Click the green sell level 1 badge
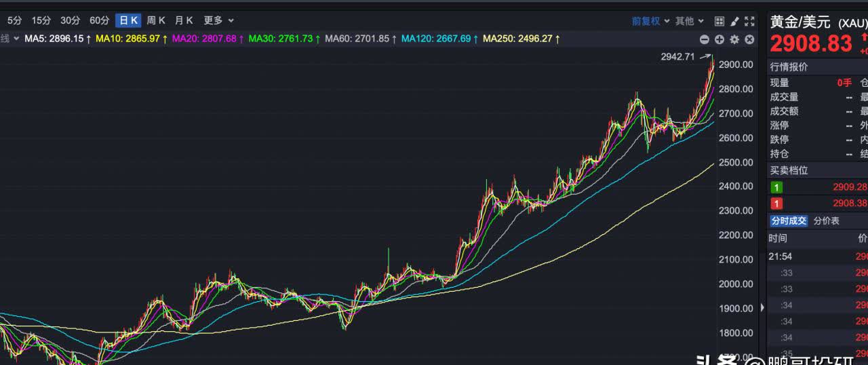Image resolution: width=868 pixels, height=365 pixels. tap(776, 187)
